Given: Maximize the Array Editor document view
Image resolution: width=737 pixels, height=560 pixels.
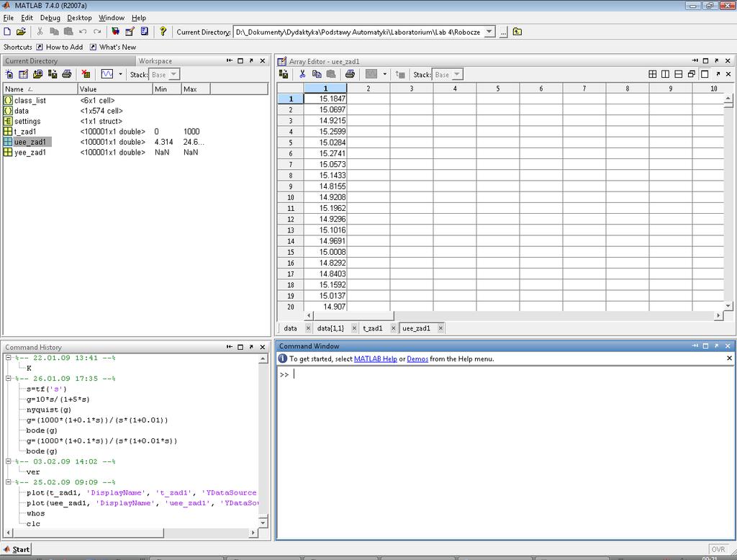Looking at the screenshot, I should [x=705, y=74].
